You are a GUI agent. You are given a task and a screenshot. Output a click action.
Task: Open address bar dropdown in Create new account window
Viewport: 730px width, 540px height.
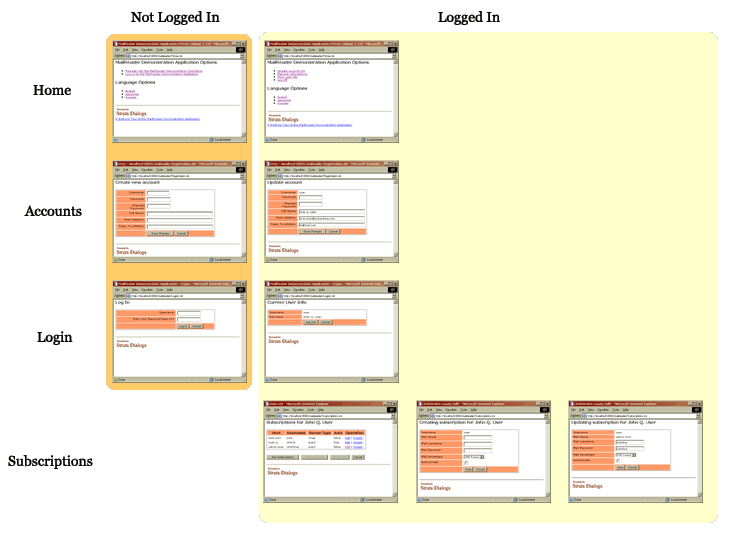point(242,176)
